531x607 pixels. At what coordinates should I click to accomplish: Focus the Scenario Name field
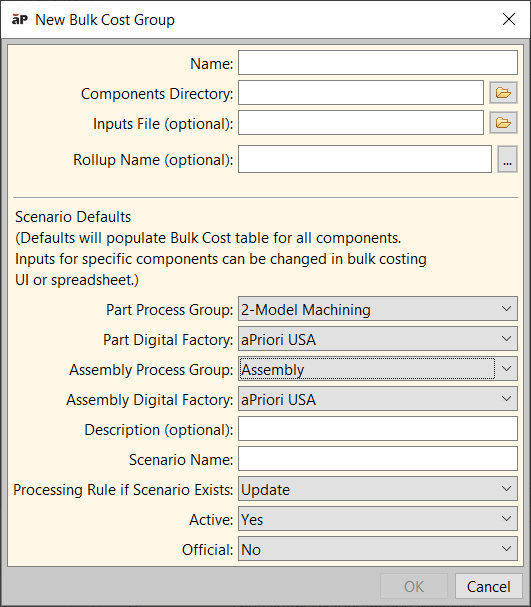[x=378, y=459]
